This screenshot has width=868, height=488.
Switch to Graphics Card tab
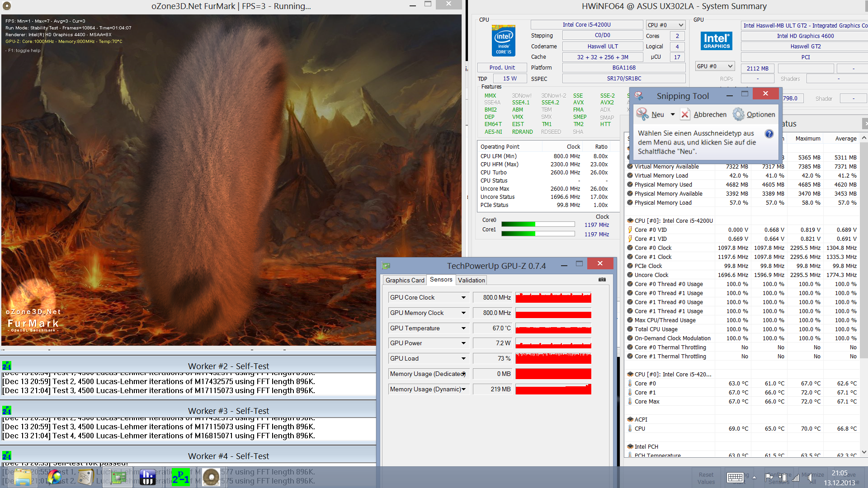[x=405, y=280]
